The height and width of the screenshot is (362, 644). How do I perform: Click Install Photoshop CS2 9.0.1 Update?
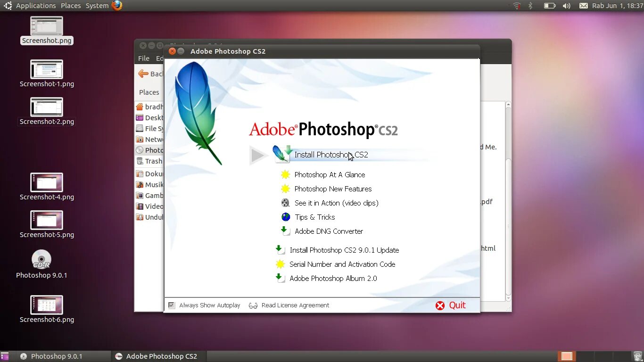click(344, 250)
